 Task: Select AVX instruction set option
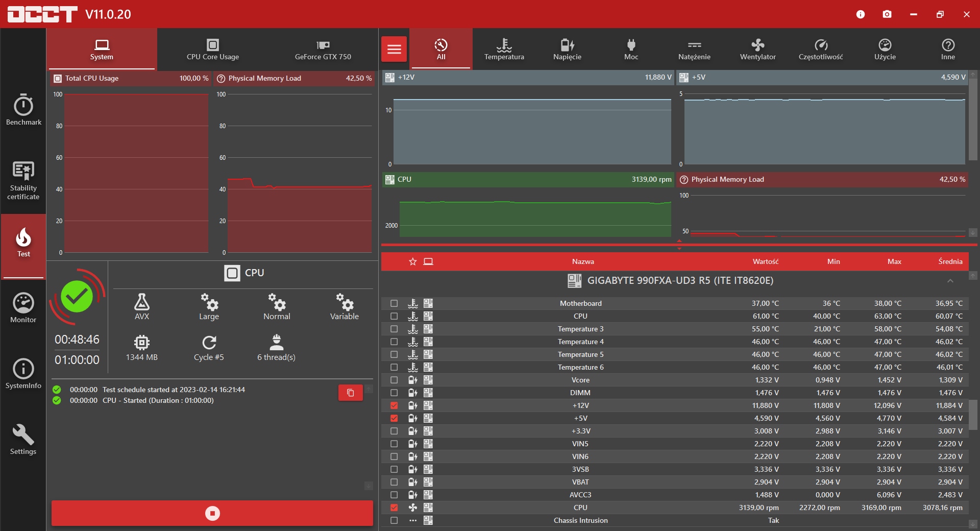click(x=142, y=306)
